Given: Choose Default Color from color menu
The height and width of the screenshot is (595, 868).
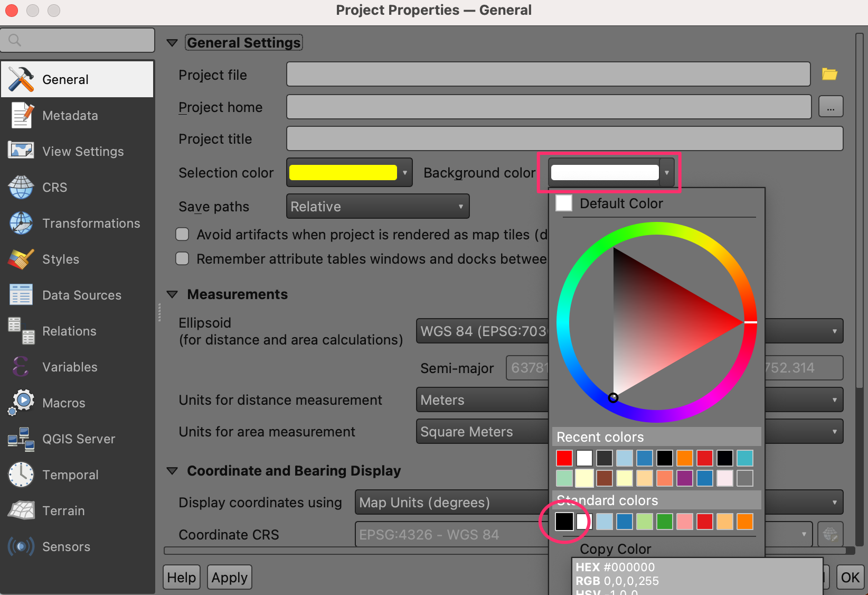Looking at the screenshot, I should [621, 203].
